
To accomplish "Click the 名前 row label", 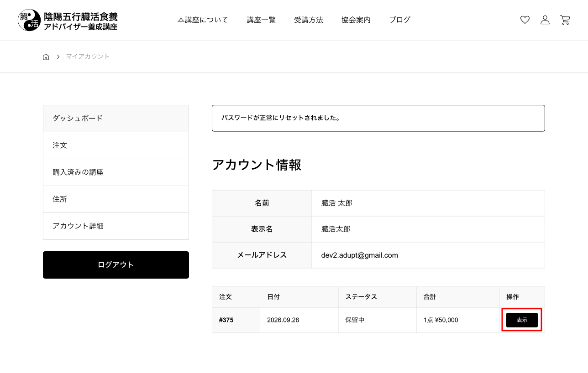I will (x=262, y=203).
